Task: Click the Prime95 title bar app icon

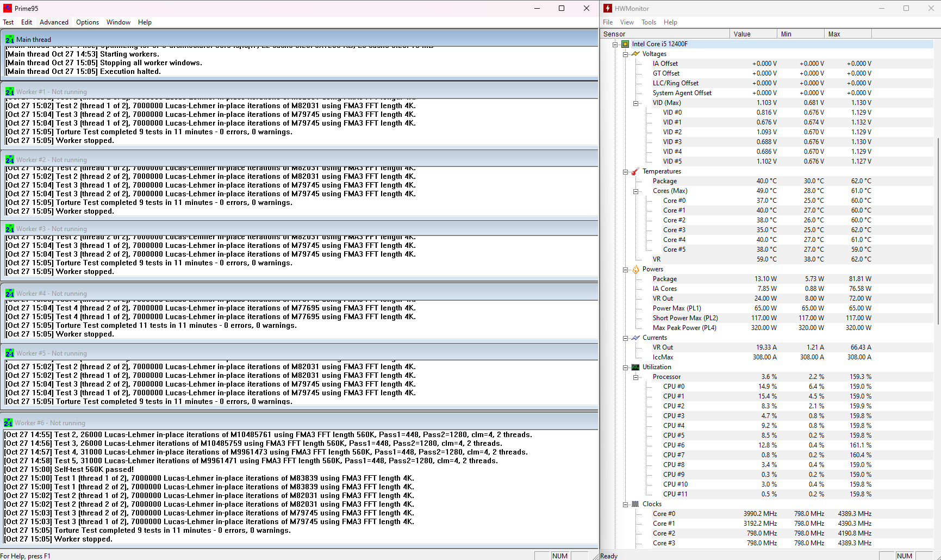Action: pyautogui.click(x=8, y=8)
